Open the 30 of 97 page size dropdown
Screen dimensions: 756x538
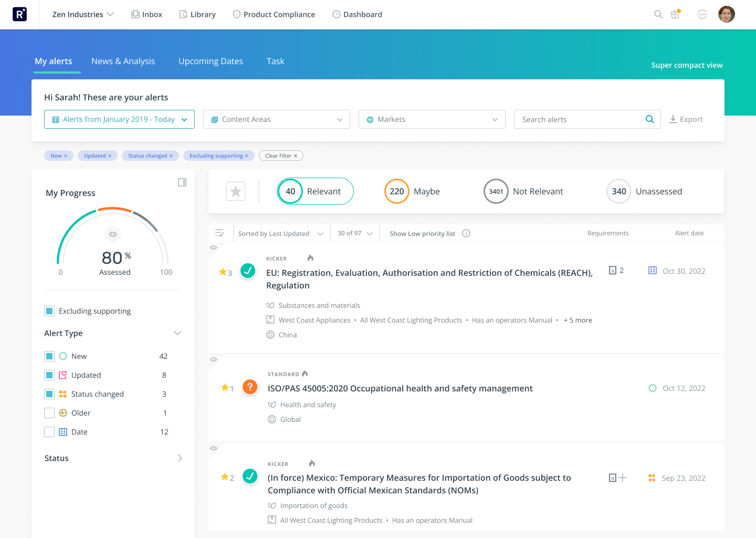click(355, 233)
